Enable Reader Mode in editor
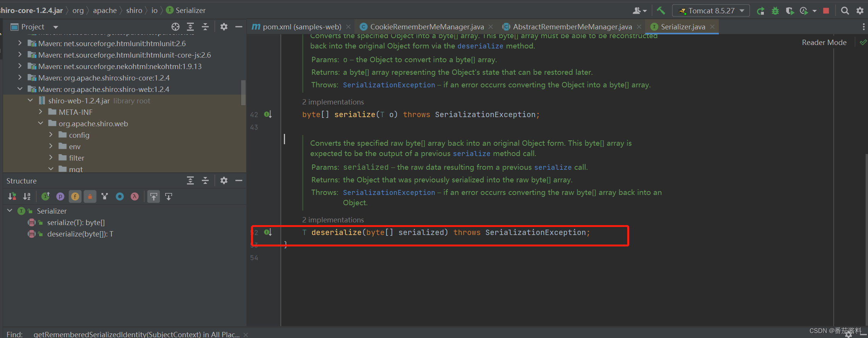Screen dimensions: 868x338 (x=824, y=42)
